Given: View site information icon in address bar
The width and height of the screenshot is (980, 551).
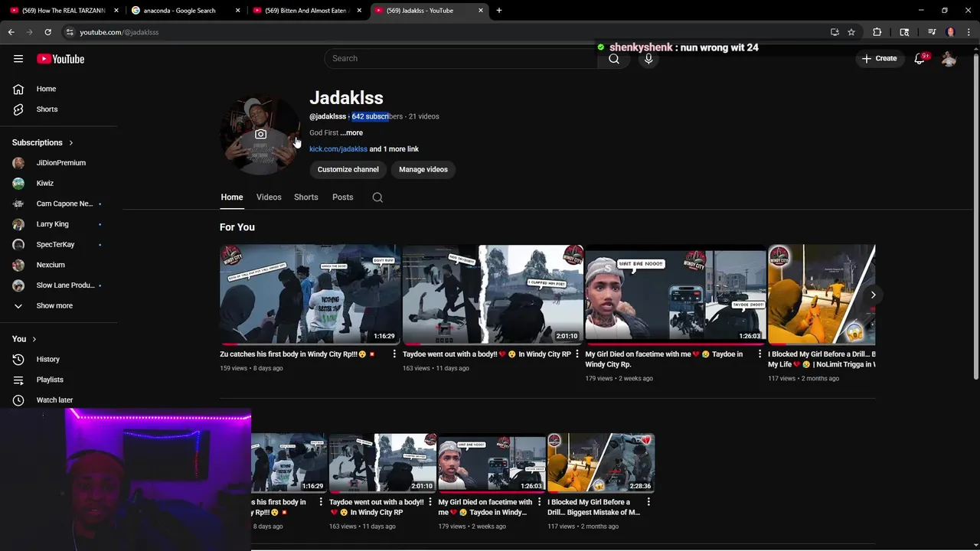Looking at the screenshot, I should click(x=70, y=32).
